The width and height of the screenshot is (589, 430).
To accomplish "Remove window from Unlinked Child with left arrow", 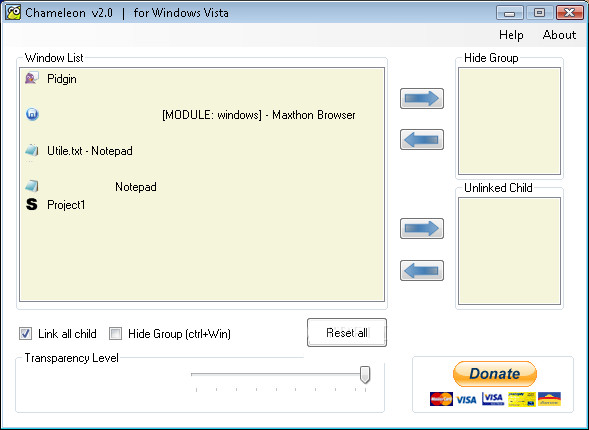I will coord(422,270).
